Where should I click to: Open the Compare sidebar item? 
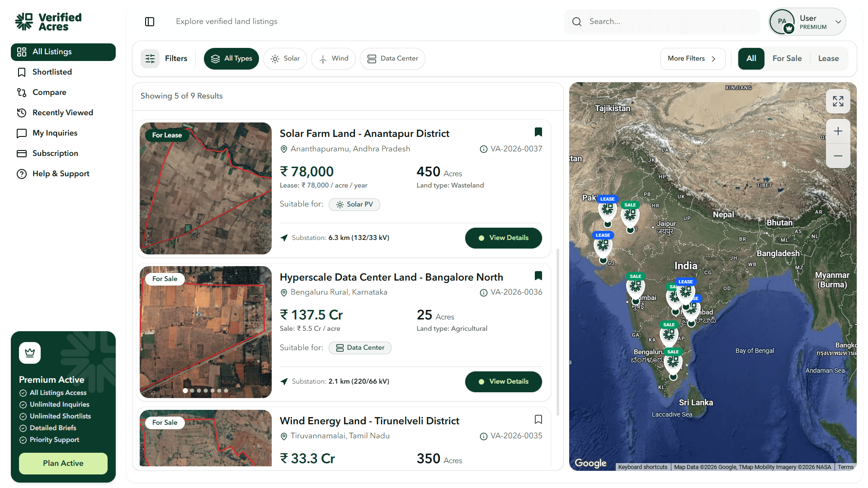click(x=49, y=92)
